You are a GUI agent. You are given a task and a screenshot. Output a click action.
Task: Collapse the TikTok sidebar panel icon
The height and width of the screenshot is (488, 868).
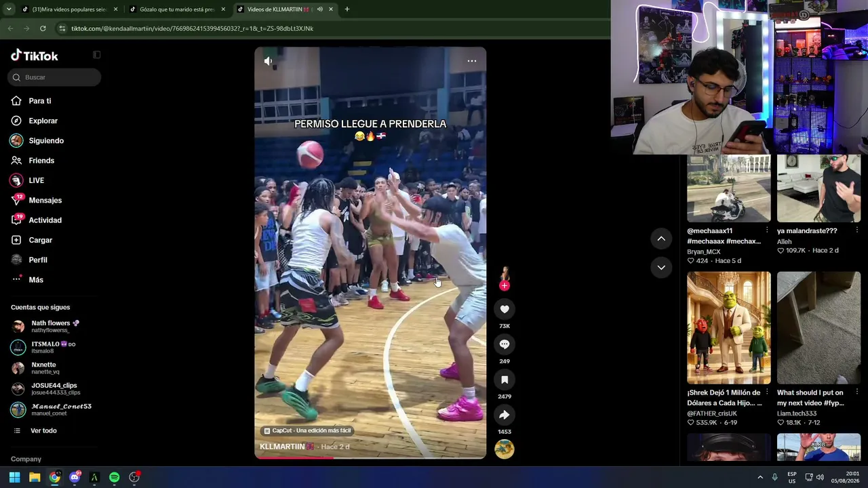(96, 55)
